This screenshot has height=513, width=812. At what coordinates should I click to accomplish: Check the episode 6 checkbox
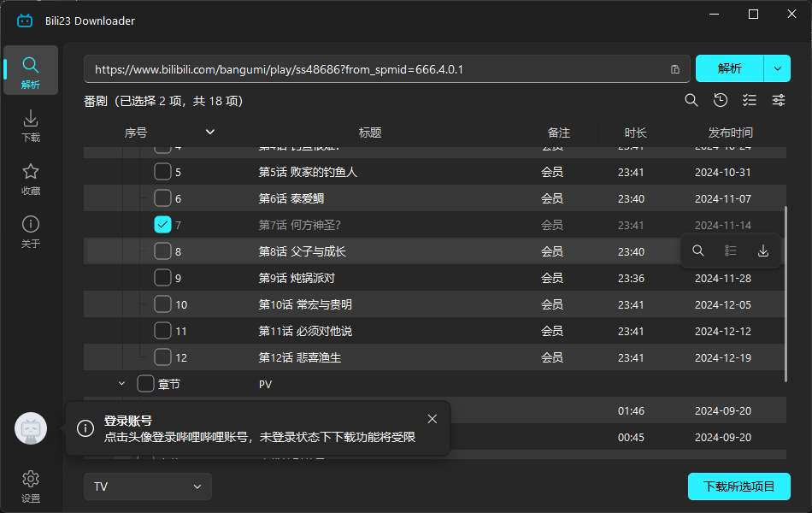click(162, 198)
